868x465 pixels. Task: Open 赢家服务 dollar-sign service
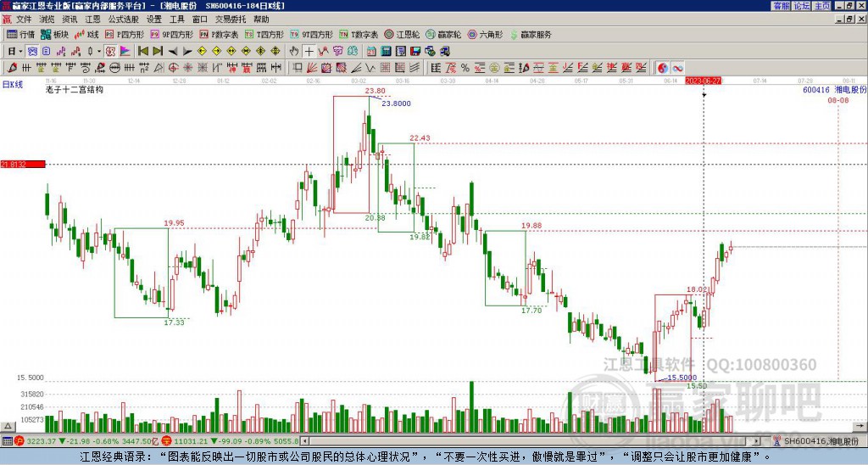[531, 34]
